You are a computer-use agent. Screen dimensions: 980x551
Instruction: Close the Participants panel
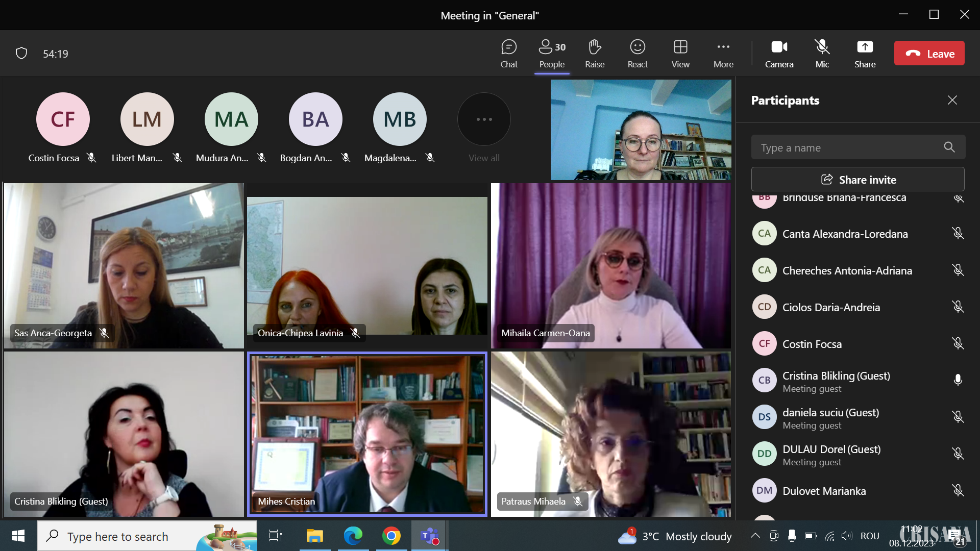(x=952, y=101)
